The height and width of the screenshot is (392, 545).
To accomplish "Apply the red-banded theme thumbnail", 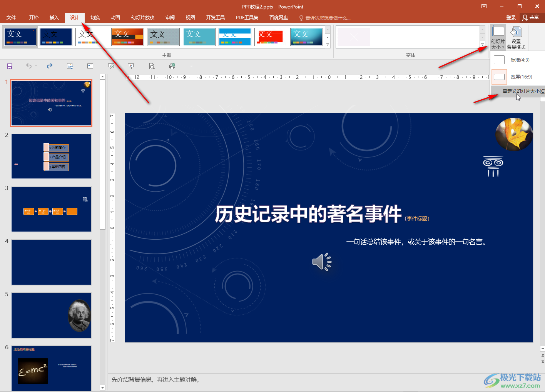I will 271,37.
